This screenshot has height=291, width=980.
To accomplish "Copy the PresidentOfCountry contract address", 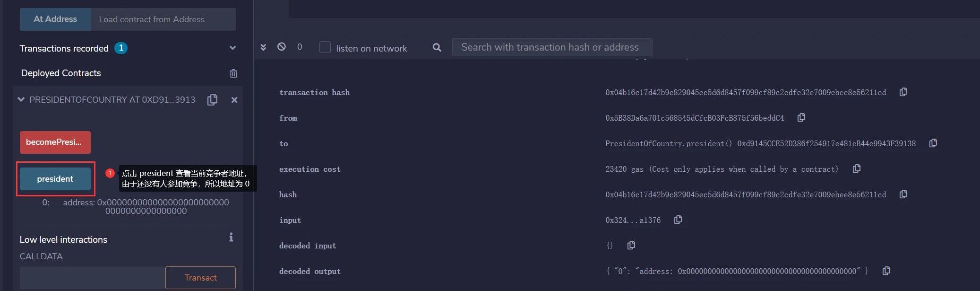I will [x=212, y=100].
